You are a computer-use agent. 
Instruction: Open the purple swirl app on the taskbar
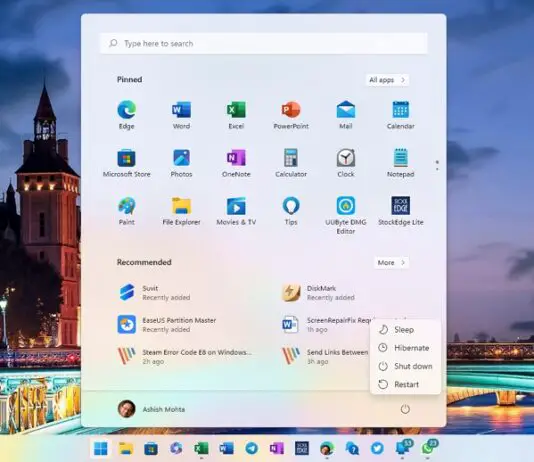(176, 448)
